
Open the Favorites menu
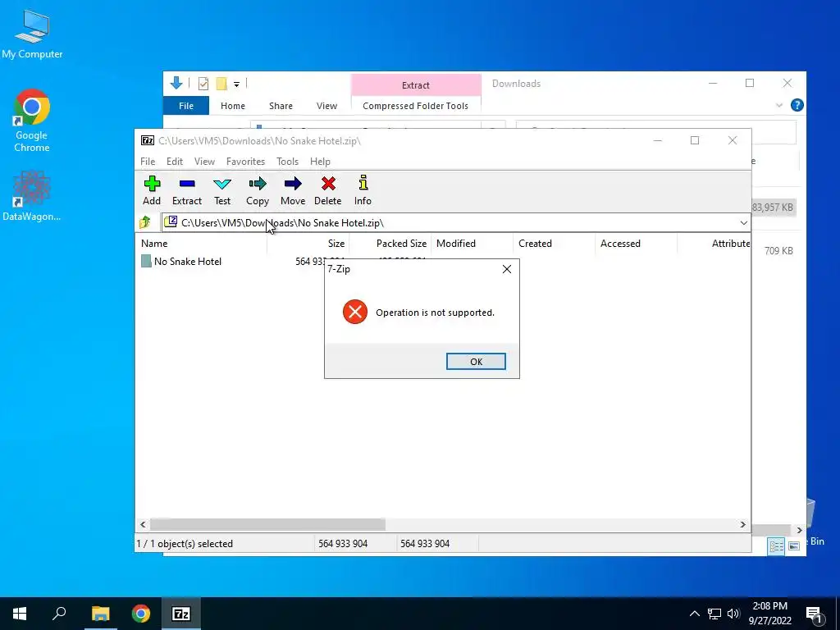coord(245,162)
